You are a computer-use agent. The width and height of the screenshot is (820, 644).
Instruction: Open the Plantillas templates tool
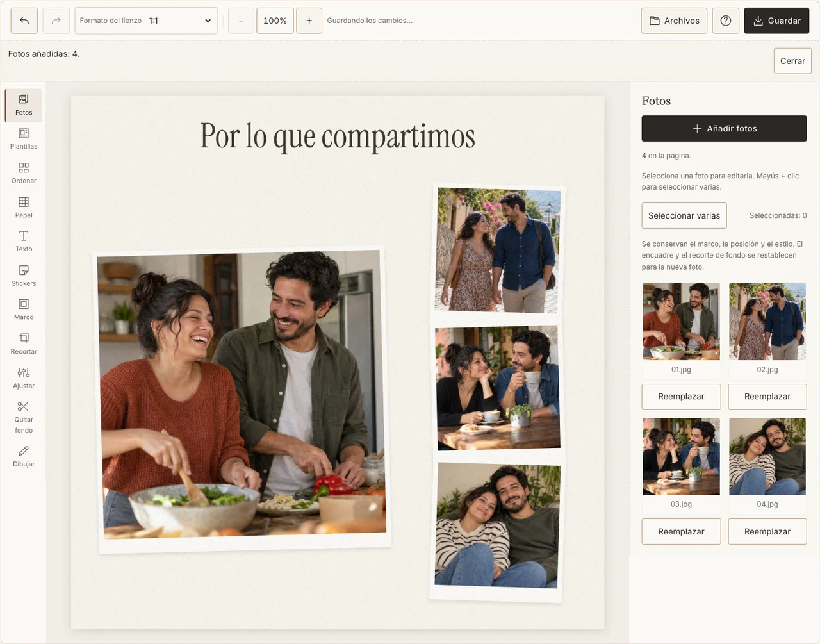(24, 139)
